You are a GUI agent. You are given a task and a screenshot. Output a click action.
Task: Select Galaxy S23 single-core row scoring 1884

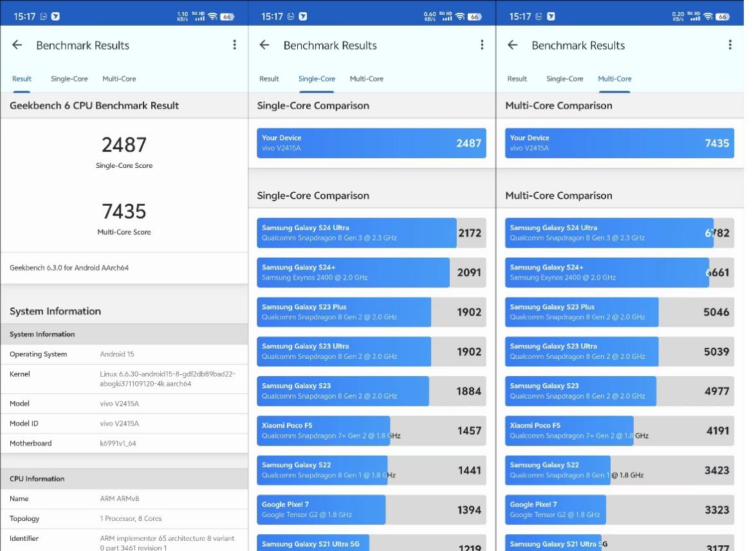pos(371,391)
